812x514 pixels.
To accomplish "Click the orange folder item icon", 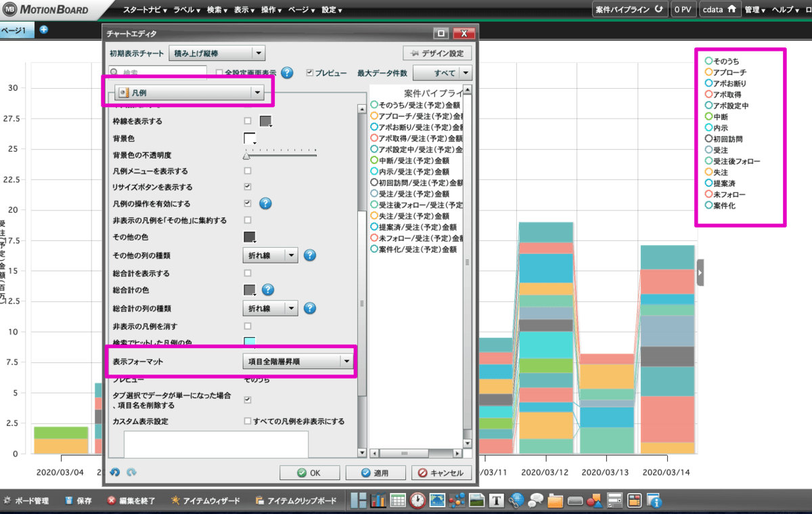I will (x=556, y=501).
